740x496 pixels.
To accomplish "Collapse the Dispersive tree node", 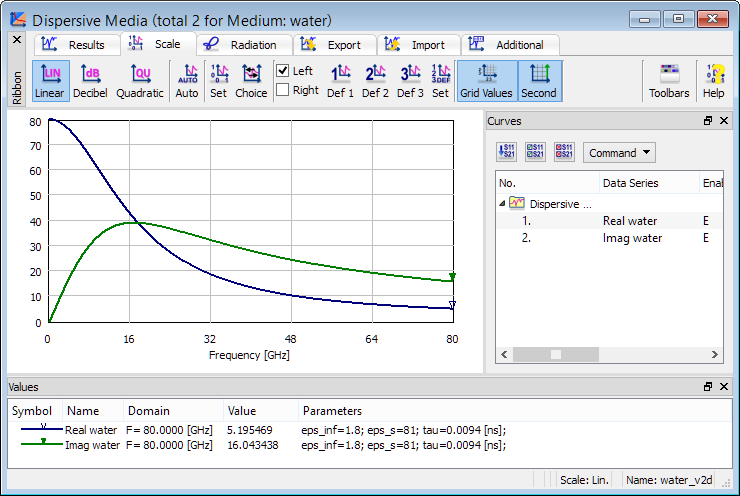I will (502, 203).
